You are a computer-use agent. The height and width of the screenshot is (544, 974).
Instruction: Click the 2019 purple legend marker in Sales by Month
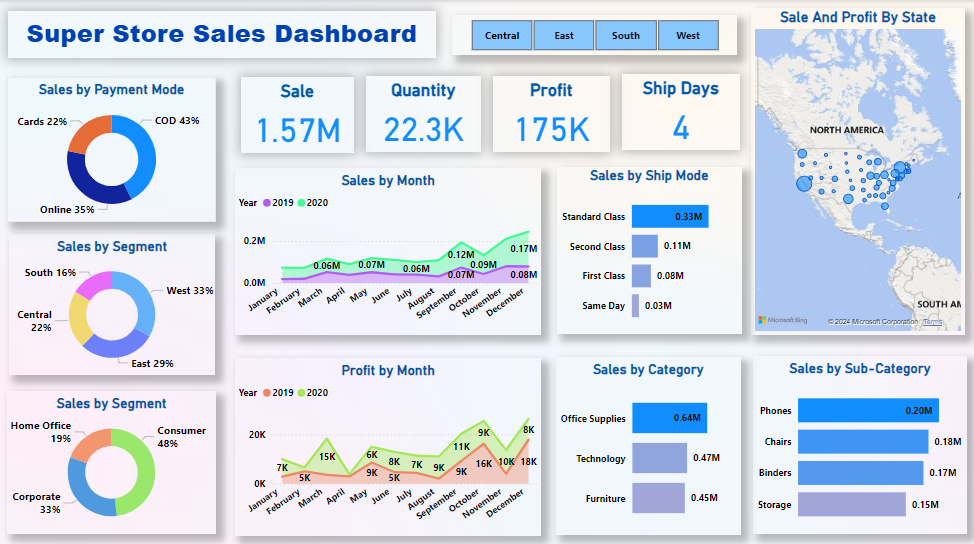click(x=267, y=203)
